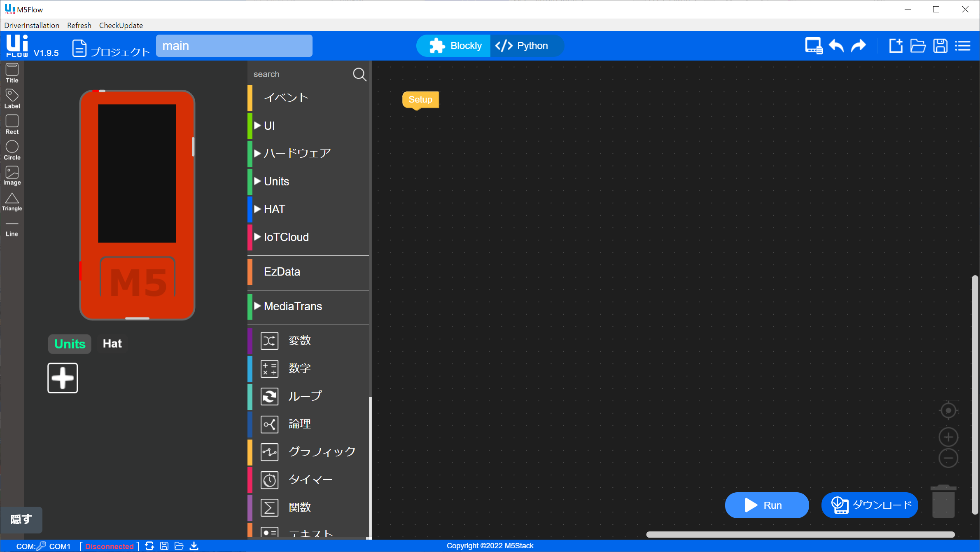The image size is (980, 552).
Task: Click the COM port key icon
Action: point(41,546)
